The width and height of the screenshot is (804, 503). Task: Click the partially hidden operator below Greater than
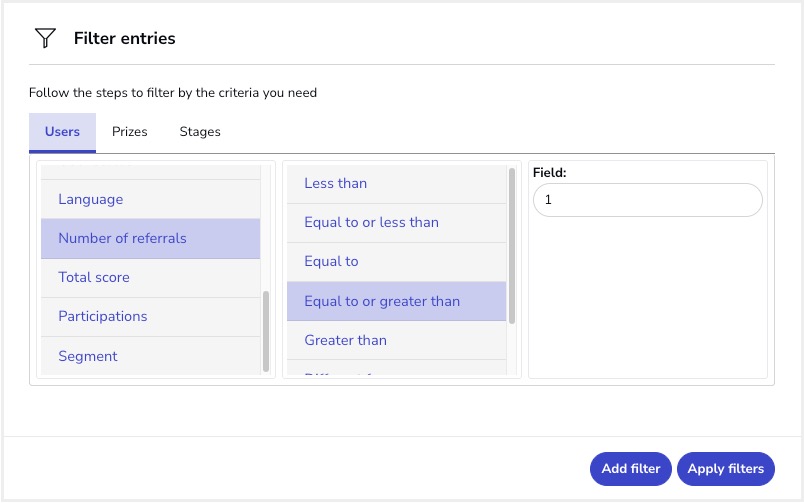coord(396,370)
